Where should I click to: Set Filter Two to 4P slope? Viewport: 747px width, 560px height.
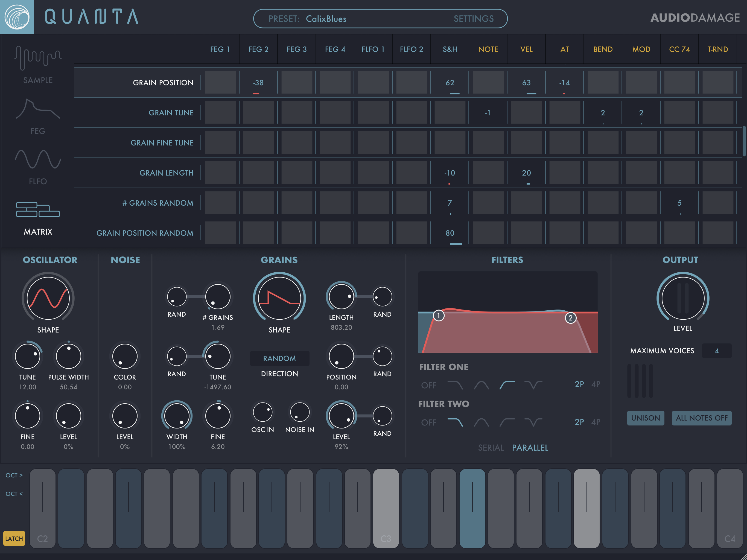596,422
